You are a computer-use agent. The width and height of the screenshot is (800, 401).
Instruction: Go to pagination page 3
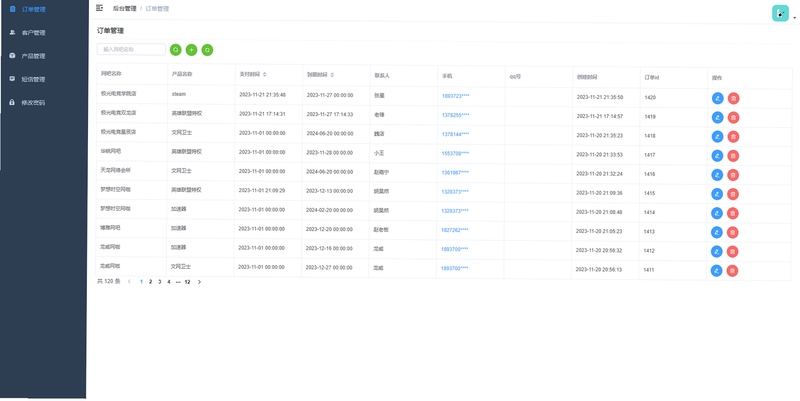[160, 282]
